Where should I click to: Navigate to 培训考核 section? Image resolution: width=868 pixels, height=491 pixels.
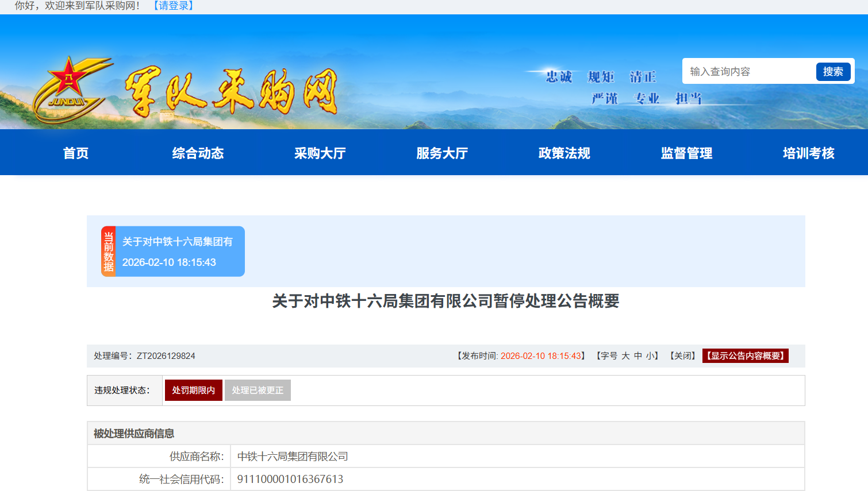(x=809, y=153)
